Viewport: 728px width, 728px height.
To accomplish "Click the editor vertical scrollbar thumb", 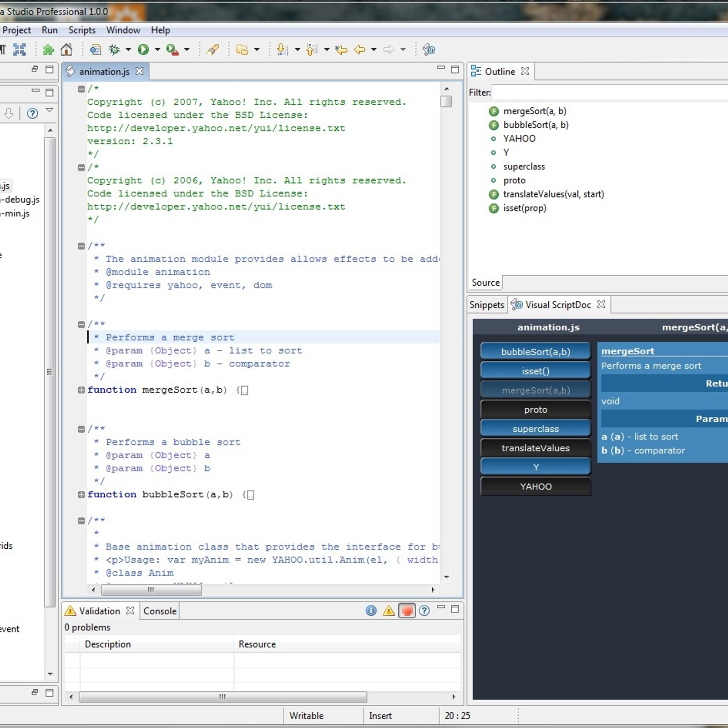I will coord(446,101).
